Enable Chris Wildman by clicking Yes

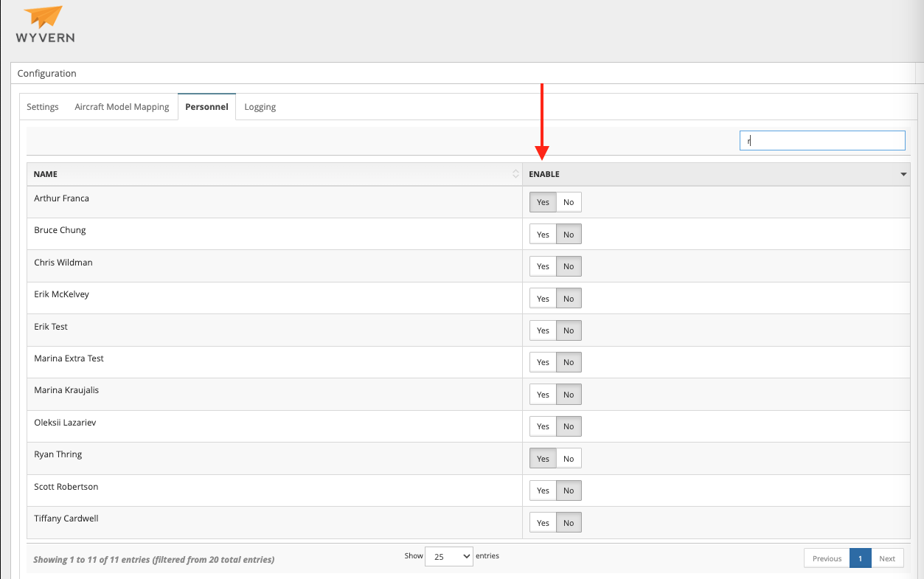tap(543, 266)
